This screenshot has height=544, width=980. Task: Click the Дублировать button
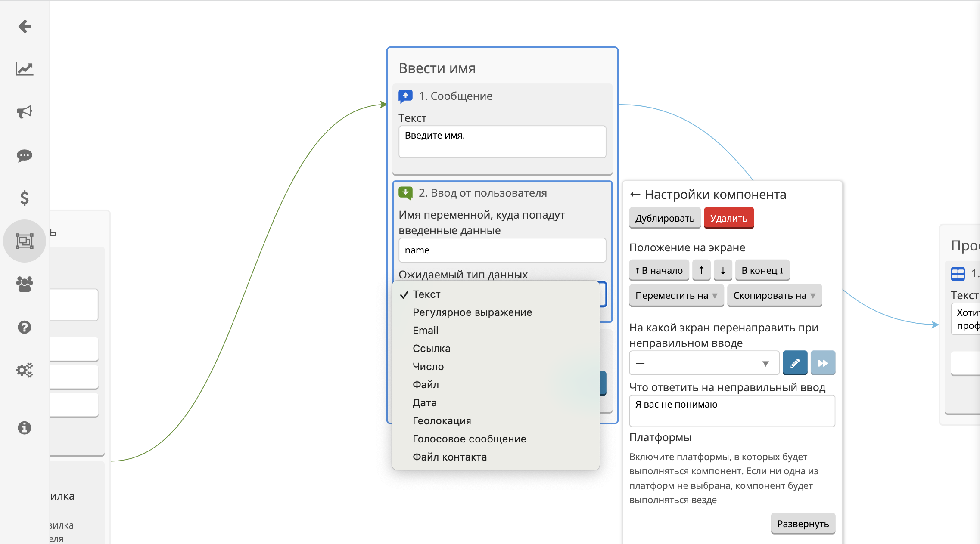[665, 218]
